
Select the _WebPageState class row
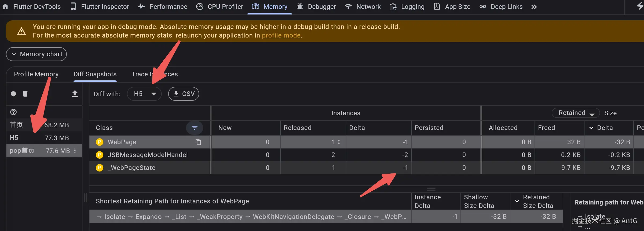[131, 168]
